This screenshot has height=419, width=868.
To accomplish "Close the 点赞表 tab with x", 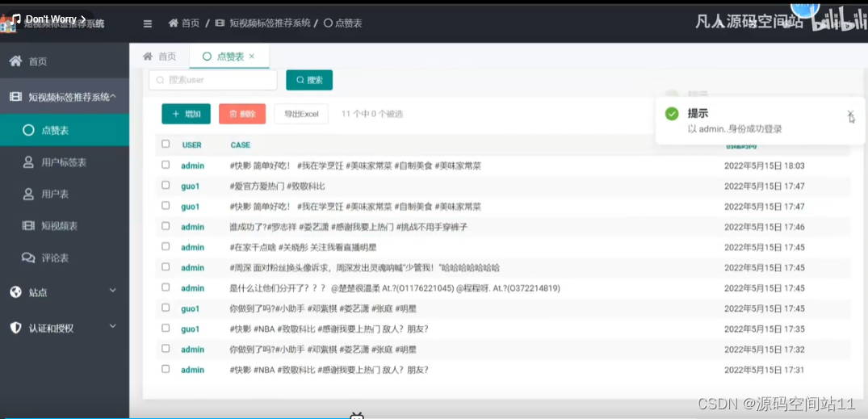I will [252, 56].
